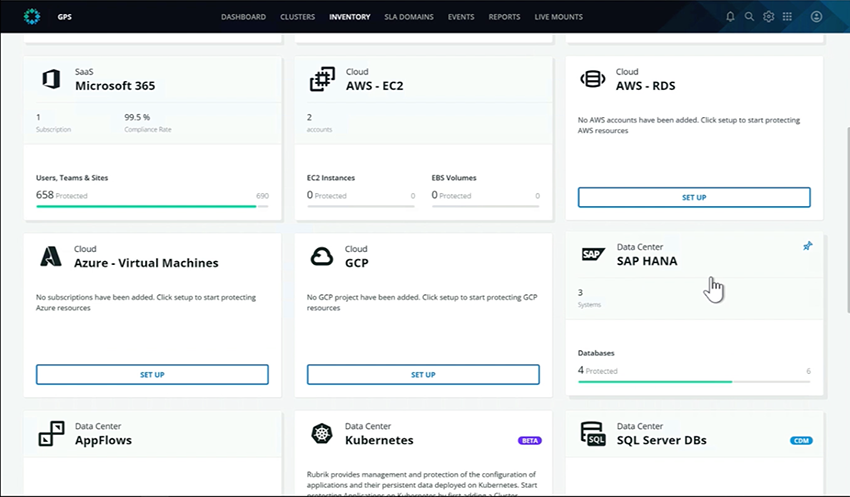Open the Reports tab
The width and height of the screenshot is (850, 497).
504,17
